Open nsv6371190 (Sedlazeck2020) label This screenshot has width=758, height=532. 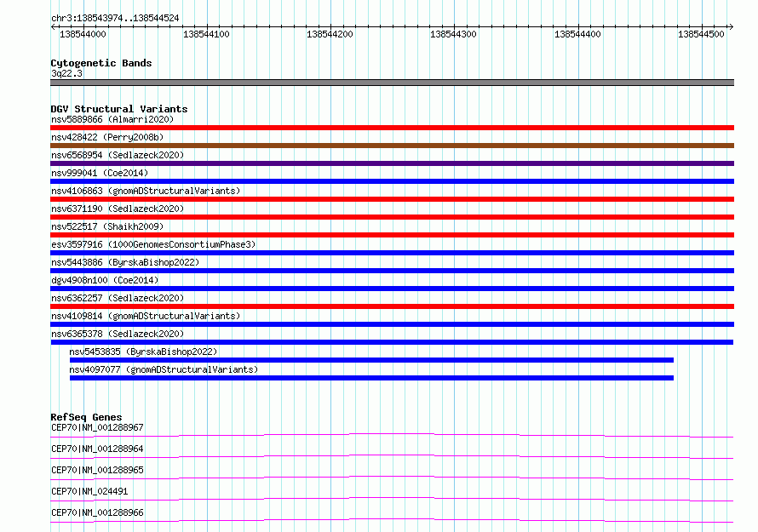pyautogui.click(x=118, y=209)
